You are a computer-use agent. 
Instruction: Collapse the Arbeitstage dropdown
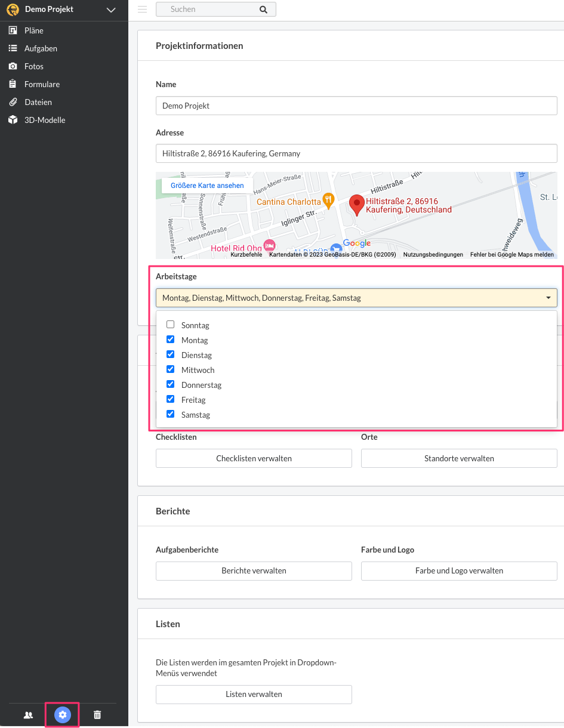coord(356,298)
